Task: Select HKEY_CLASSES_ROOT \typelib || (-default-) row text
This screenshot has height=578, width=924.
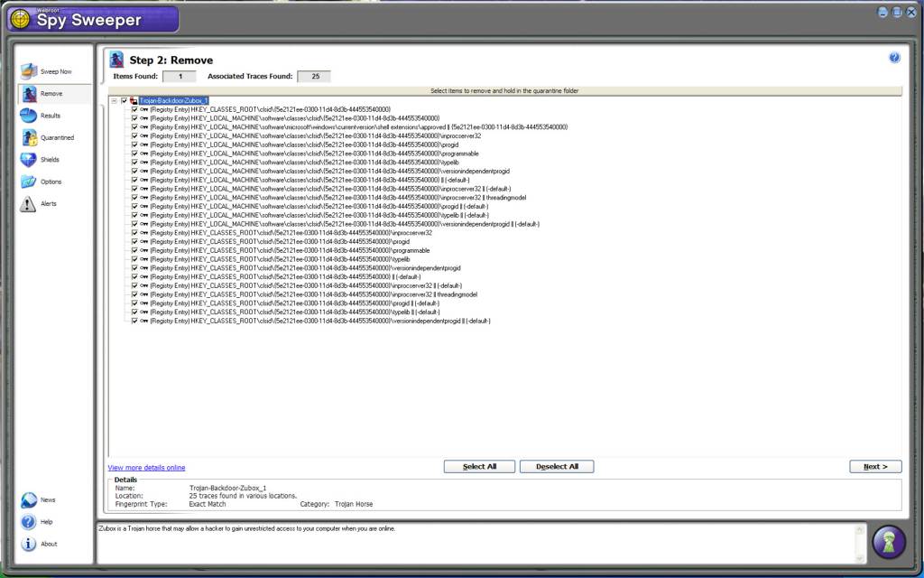Action: click(x=295, y=312)
